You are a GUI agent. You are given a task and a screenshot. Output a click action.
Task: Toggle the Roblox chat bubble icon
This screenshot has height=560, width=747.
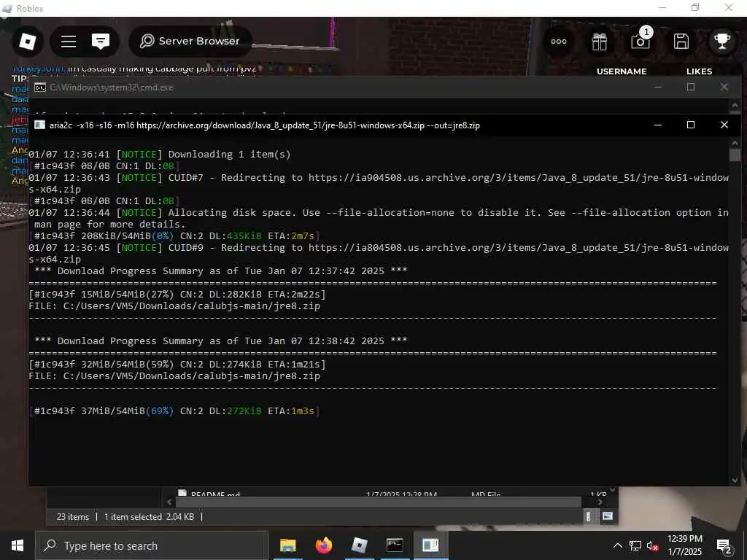[101, 42]
